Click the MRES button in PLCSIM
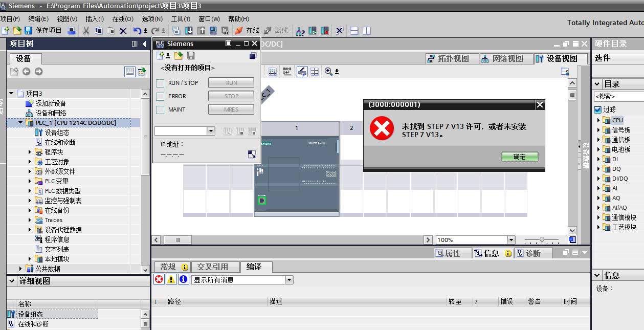This screenshot has width=644, height=330. (231, 109)
